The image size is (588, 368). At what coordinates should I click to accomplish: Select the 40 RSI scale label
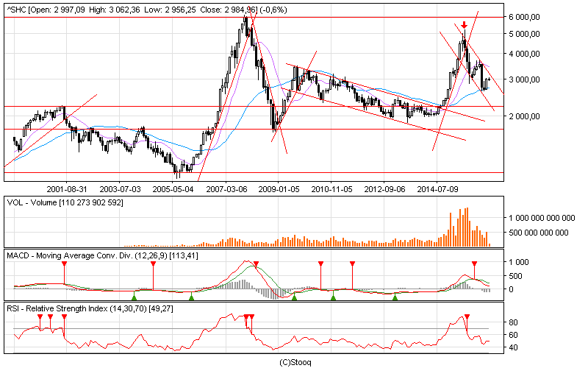[513, 347]
